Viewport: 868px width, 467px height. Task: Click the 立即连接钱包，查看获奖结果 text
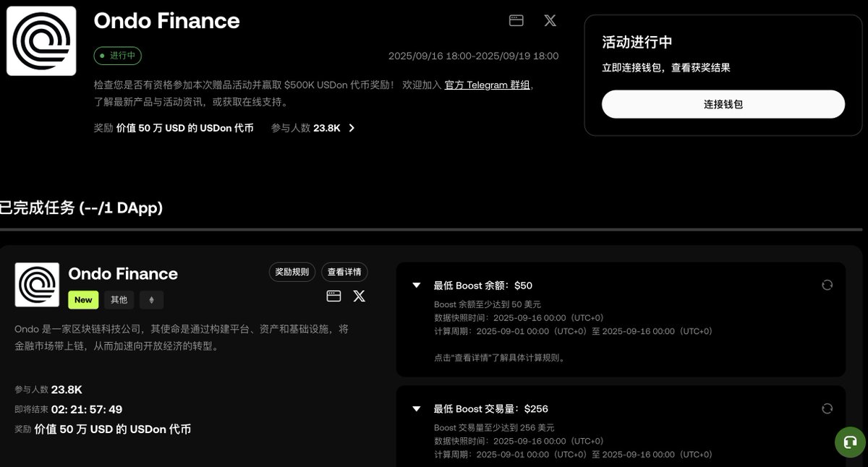click(666, 67)
